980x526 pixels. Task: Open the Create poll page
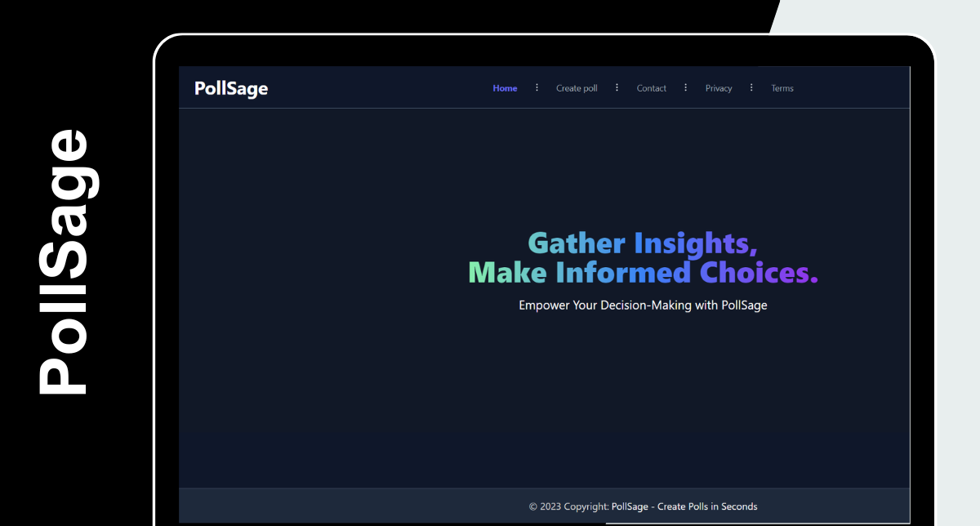click(x=577, y=88)
